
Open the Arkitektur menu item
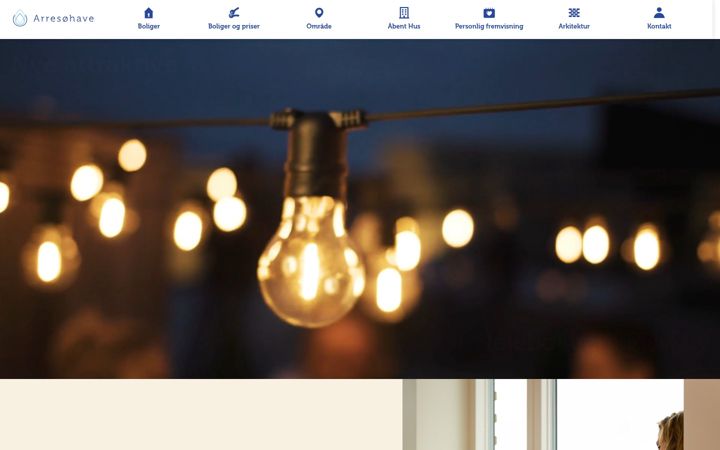coord(574,27)
